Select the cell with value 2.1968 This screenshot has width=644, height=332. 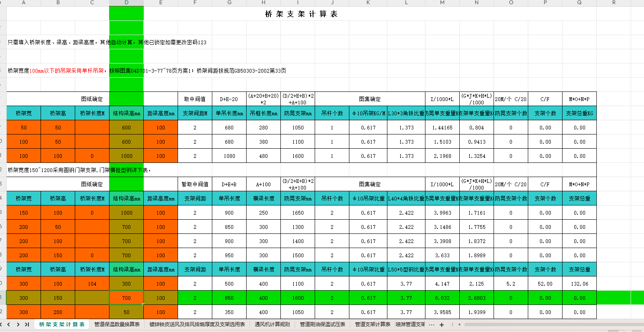click(442, 156)
